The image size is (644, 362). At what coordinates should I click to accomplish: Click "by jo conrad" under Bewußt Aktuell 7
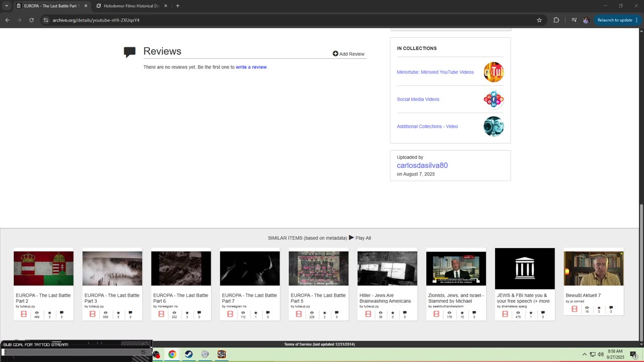click(575, 301)
